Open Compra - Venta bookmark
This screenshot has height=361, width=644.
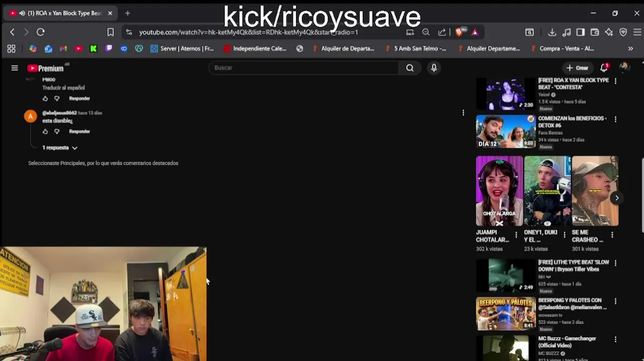click(x=562, y=49)
